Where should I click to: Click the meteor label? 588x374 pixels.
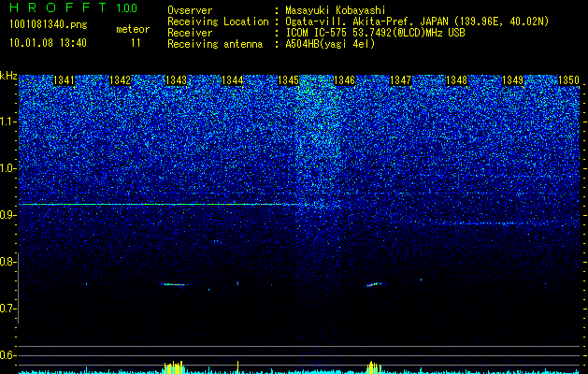(133, 29)
